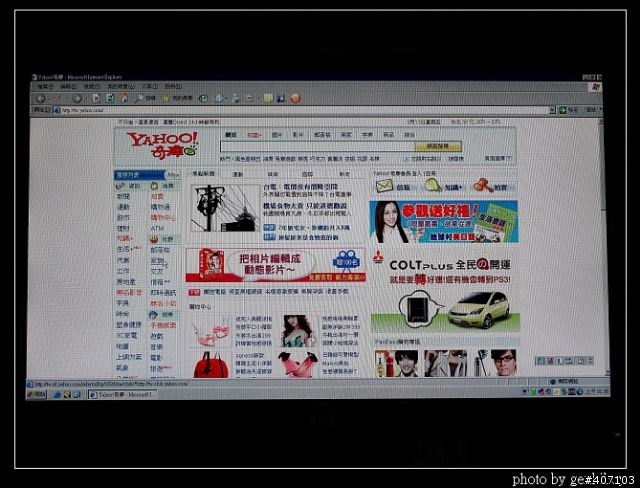Open the File menu in Internet Explorer
The height and width of the screenshot is (488, 640).
pos(45,87)
